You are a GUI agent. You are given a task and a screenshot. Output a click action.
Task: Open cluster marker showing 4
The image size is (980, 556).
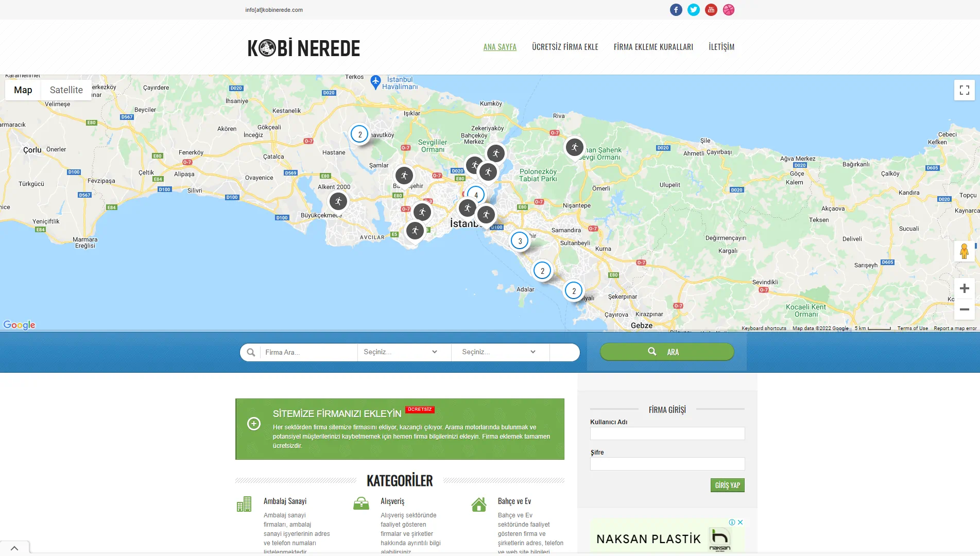point(476,195)
